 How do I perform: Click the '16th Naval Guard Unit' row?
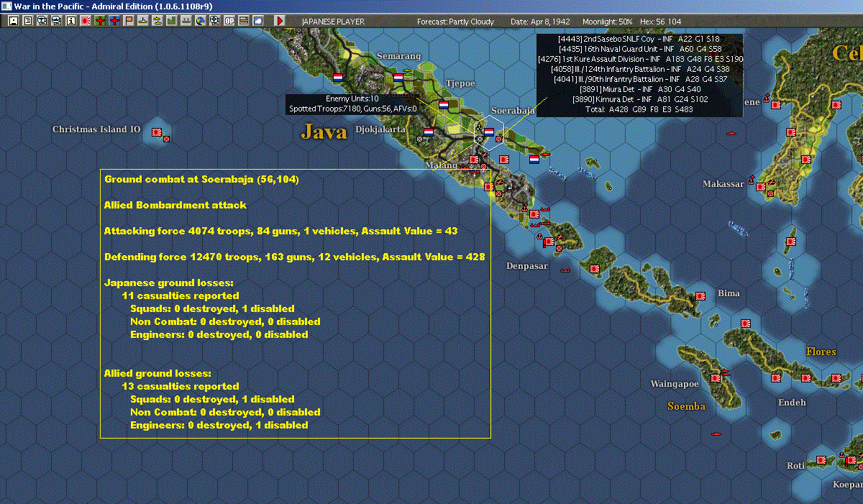click(641, 49)
